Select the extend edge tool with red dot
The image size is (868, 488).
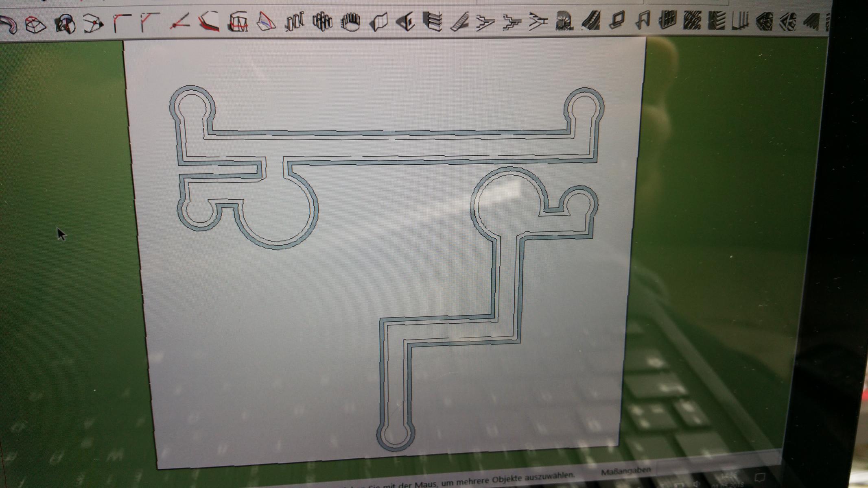[180, 22]
